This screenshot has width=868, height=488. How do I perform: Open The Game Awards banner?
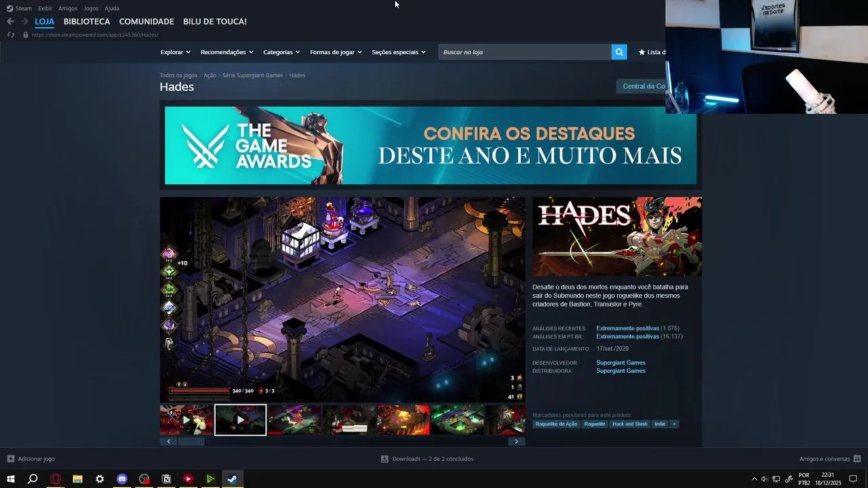pyautogui.click(x=431, y=145)
